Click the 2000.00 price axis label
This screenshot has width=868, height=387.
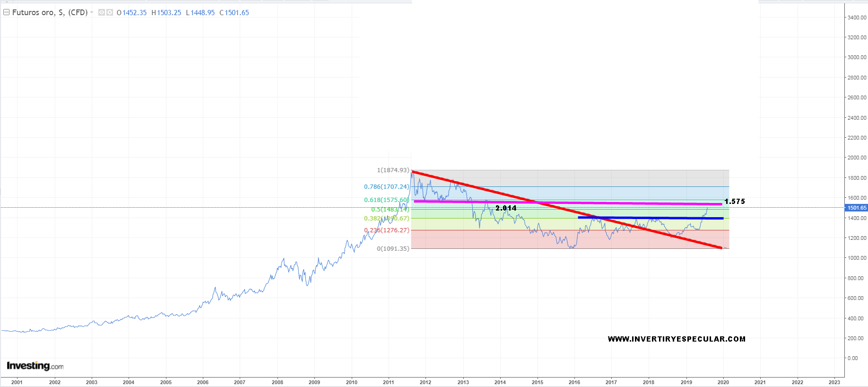857,158
